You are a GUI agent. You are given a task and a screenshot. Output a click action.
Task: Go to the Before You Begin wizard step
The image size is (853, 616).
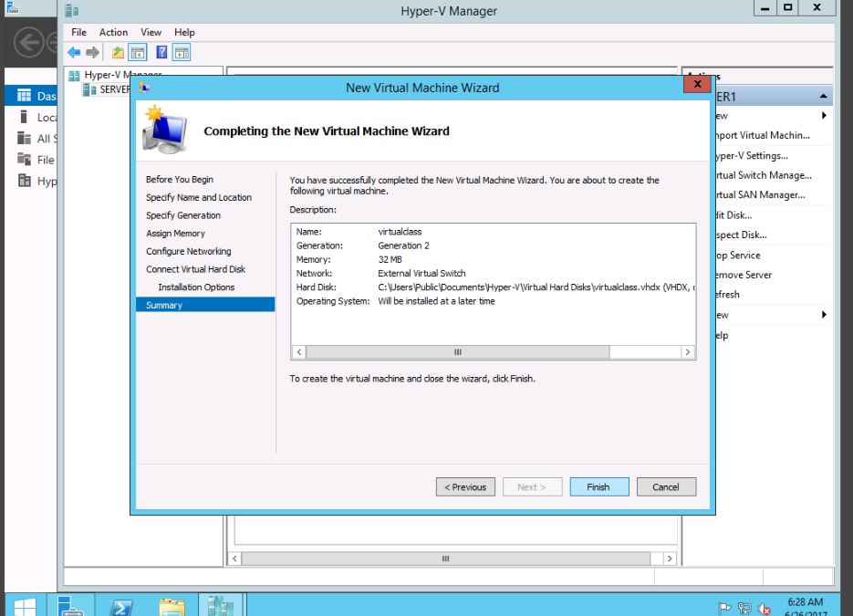point(180,180)
